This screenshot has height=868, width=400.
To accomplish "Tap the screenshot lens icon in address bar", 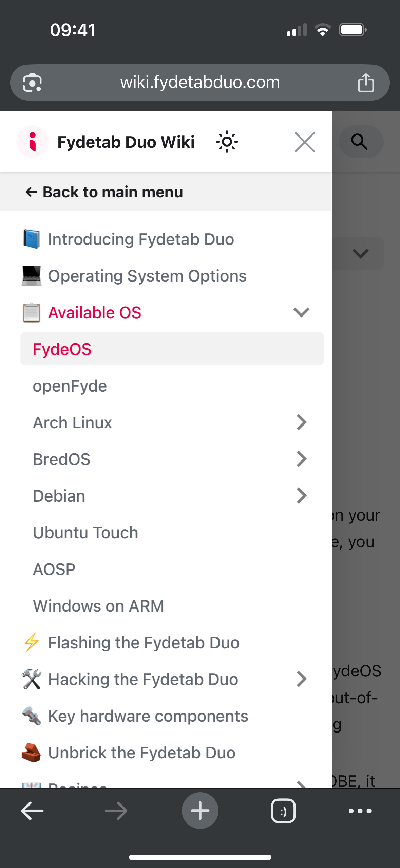I will coord(32,83).
